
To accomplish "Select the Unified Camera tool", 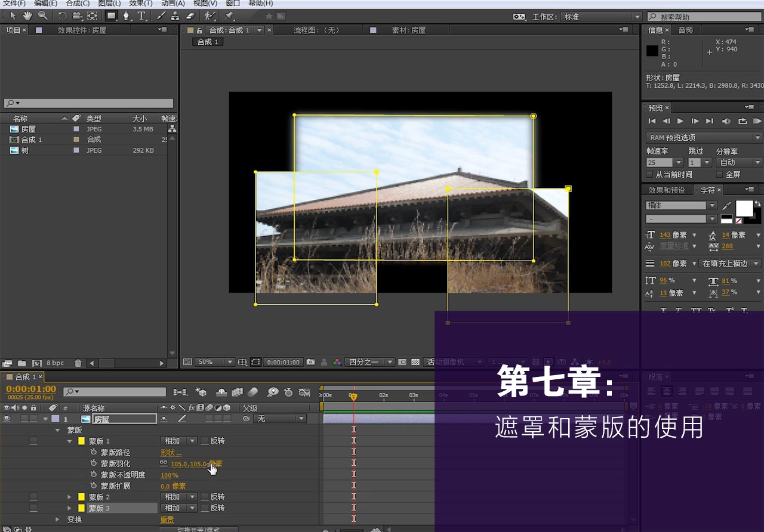I will 78,16.
